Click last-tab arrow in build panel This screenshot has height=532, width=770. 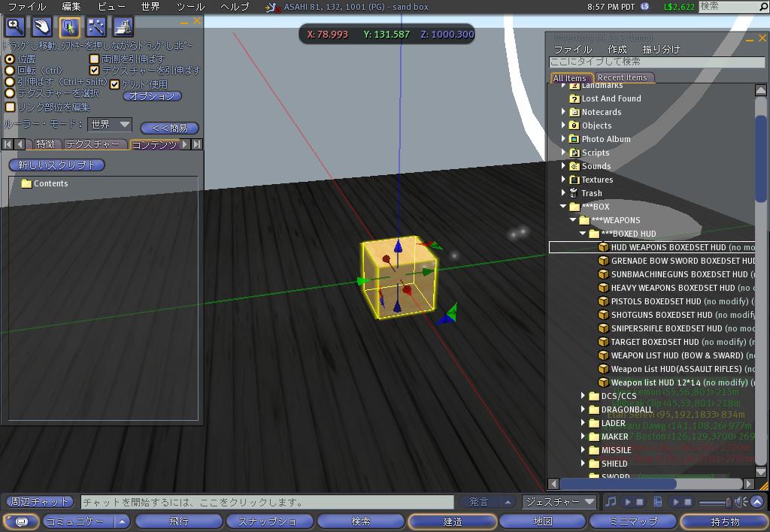click(197, 144)
